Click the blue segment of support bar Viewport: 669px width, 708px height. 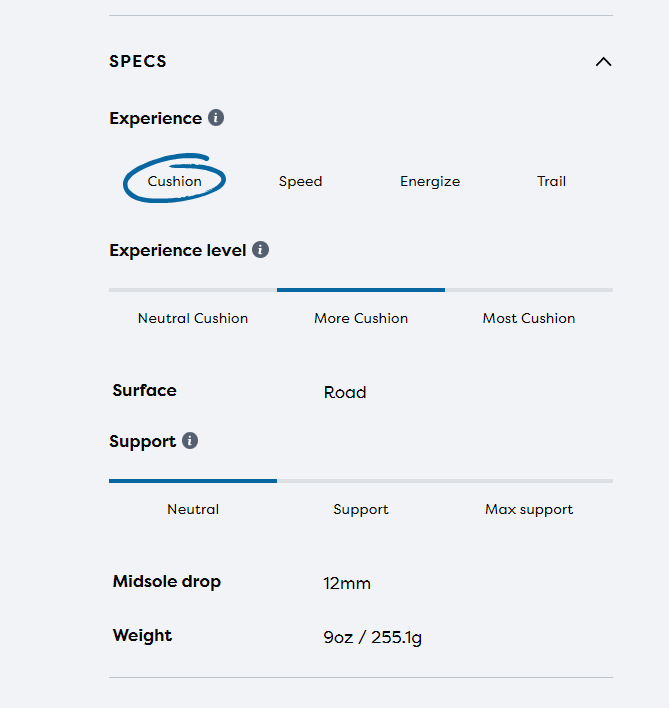pos(193,481)
